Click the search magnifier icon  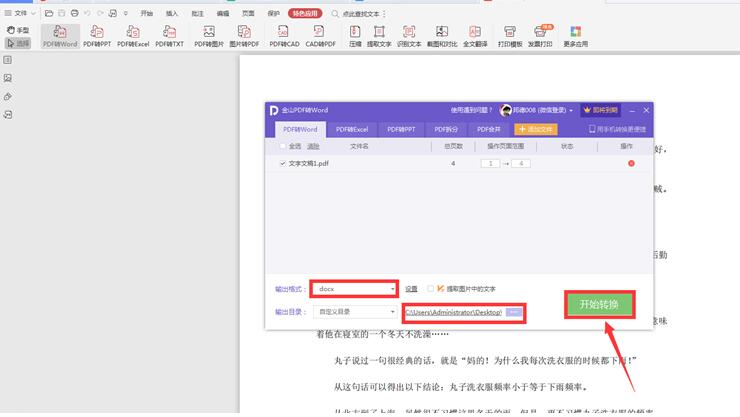[x=335, y=14]
